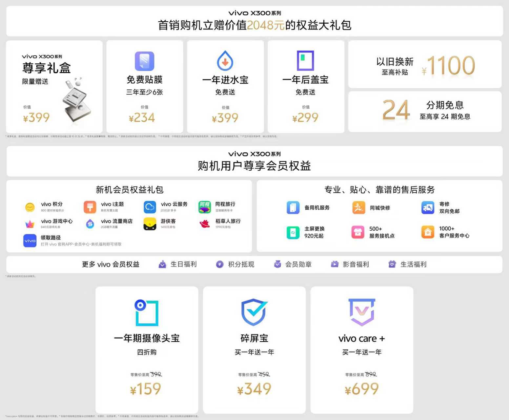The image size is (509, 420).
Task: Click the vivo 积分 smiley coin icon
Action: tap(30, 207)
